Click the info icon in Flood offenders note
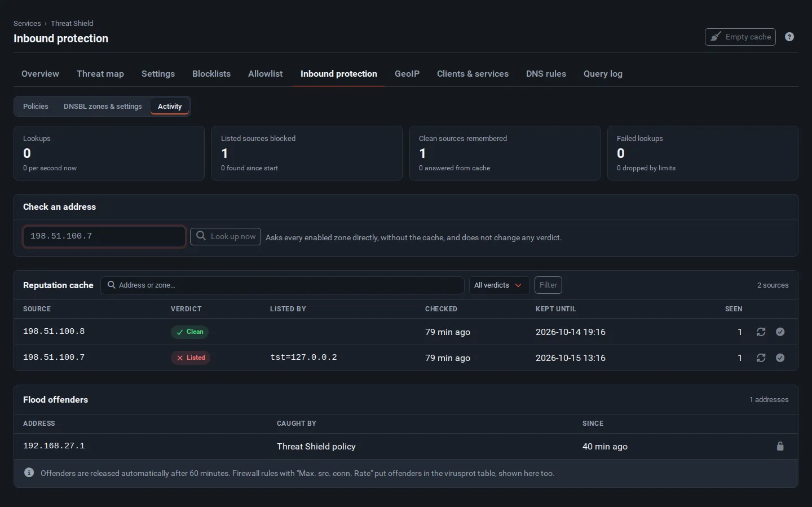Screen dimensions: 812x507 (x=29, y=473)
